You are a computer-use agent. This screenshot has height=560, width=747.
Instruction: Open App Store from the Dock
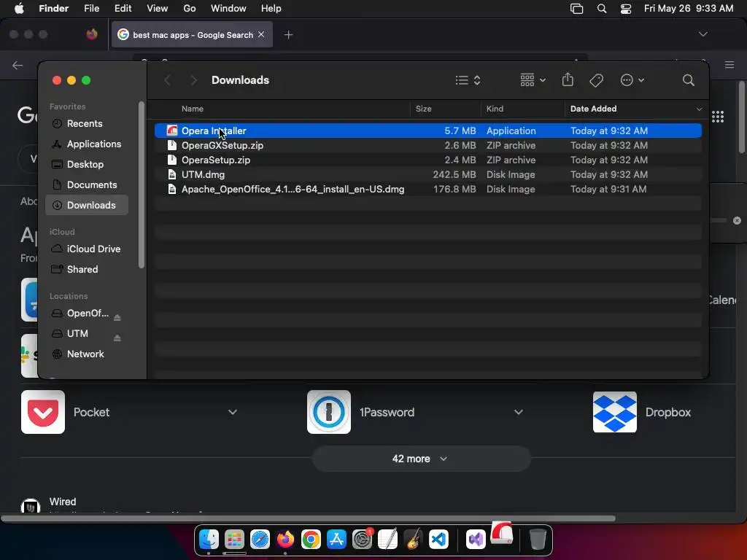[336, 540]
